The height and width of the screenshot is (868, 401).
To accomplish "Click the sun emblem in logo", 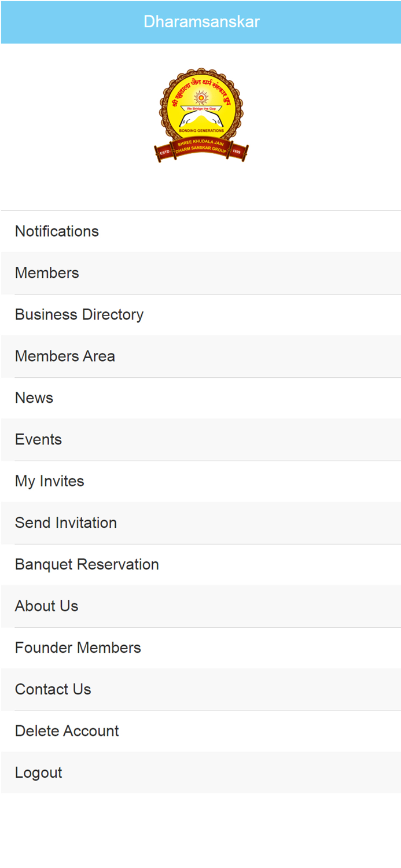I will pyautogui.click(x=201, y=97).
